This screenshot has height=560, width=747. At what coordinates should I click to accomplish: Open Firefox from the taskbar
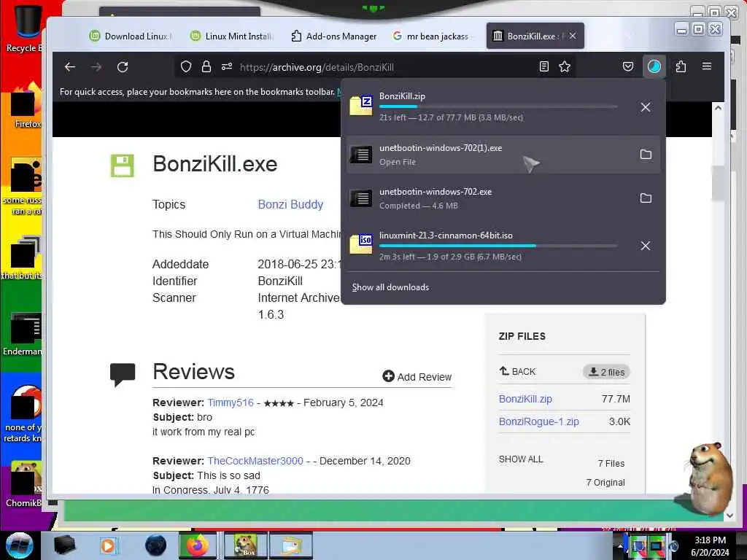tap(198, 545)
